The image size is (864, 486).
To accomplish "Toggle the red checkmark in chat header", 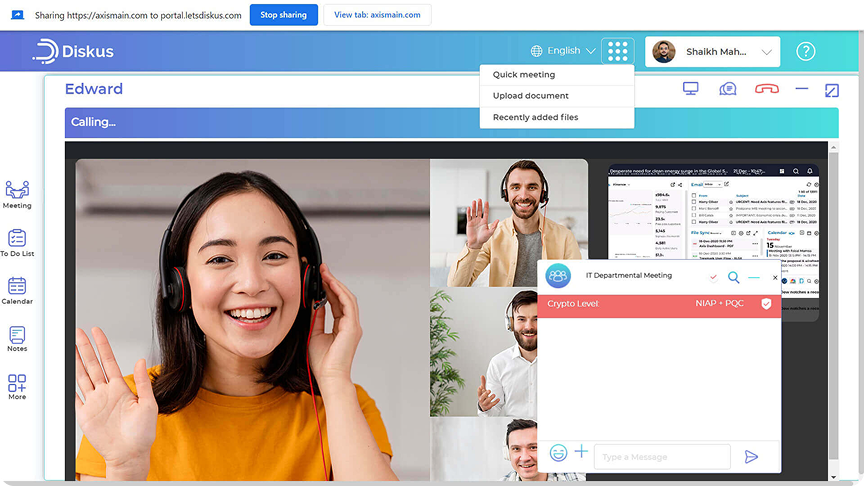I will click(713, 277).
